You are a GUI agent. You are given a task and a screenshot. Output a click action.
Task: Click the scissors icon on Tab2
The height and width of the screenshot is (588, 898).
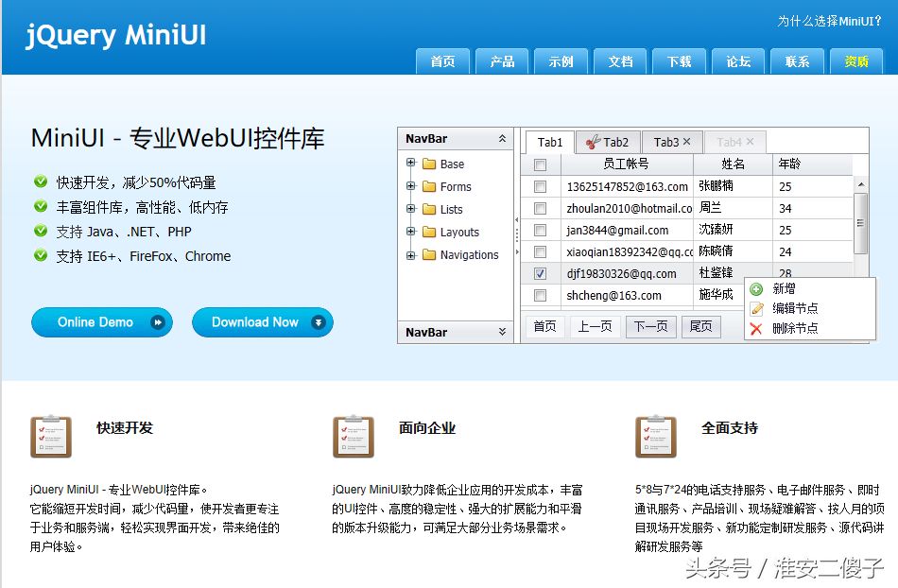[x=594, y=142]
